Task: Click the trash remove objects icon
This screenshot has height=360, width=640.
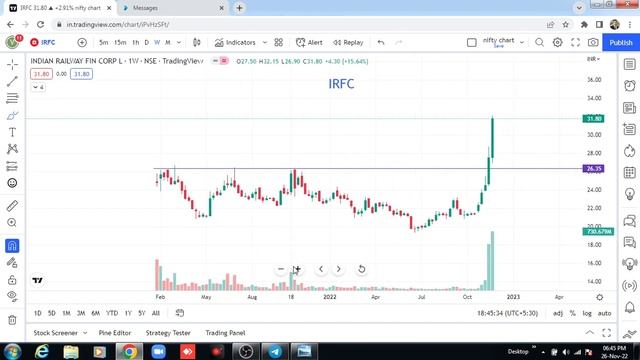Action: 12,320
